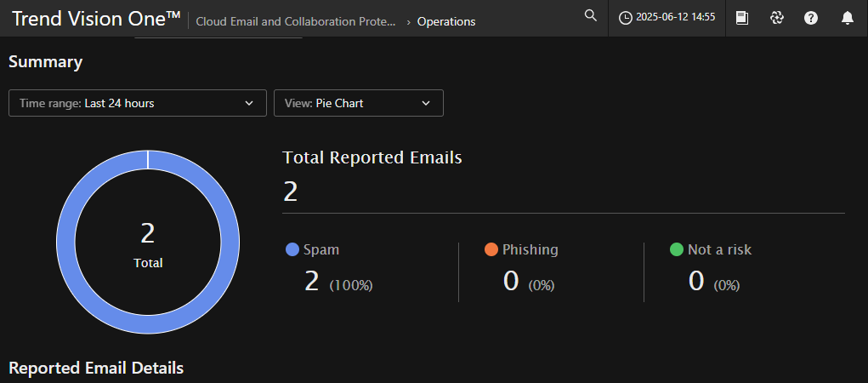Open the View: Pie Chart dropdown

pos(358,103)
